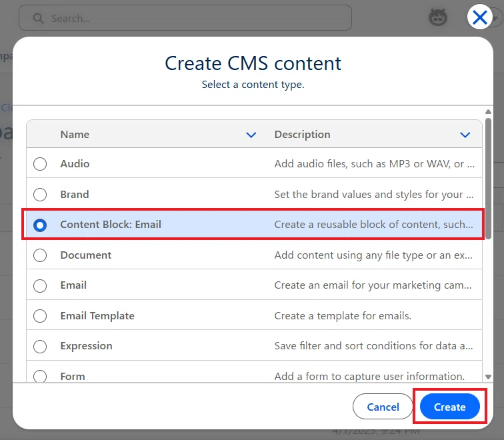Screen dimensions: 504x440
Task: Click the magnifier icon in the search bar
Action: tap(38, 18)
